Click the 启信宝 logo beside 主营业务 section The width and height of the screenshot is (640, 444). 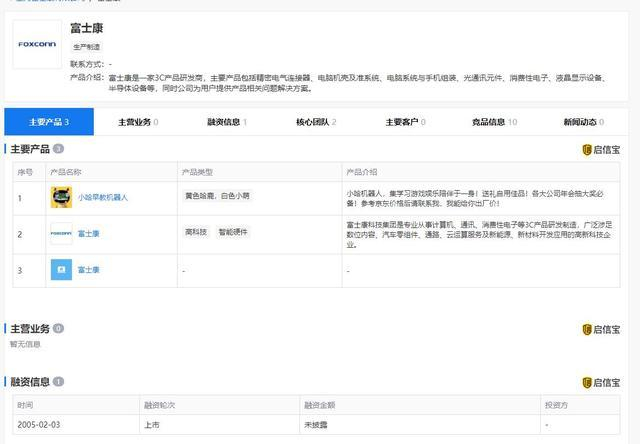601,329
